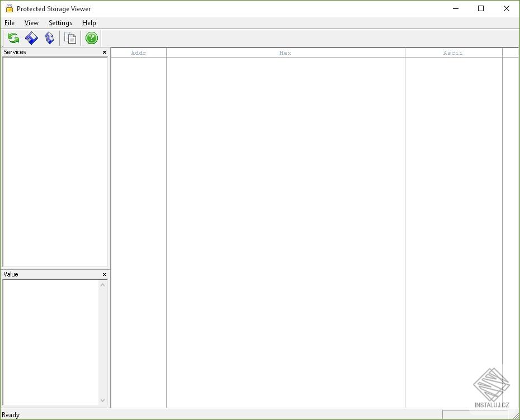The width and height of the screenshot is (520, 420).
Task: Click the Hex column header
Action: [x=285, y=52]
